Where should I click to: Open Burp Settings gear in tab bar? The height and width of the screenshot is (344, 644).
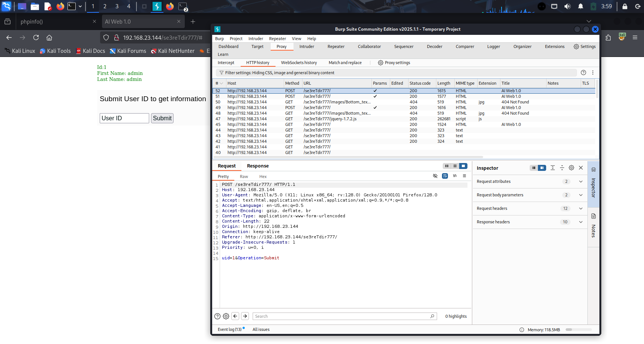pyautogui.click(x=584, y=46)
